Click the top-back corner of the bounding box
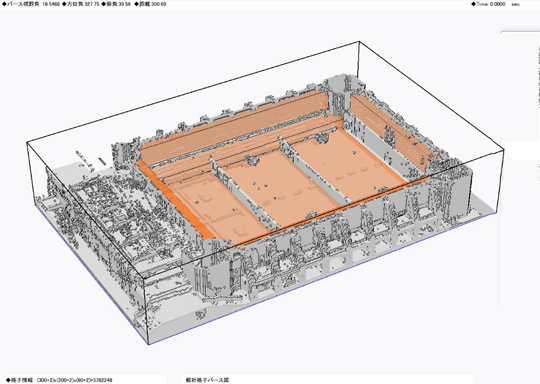540x384 pixels. (359, 42)
